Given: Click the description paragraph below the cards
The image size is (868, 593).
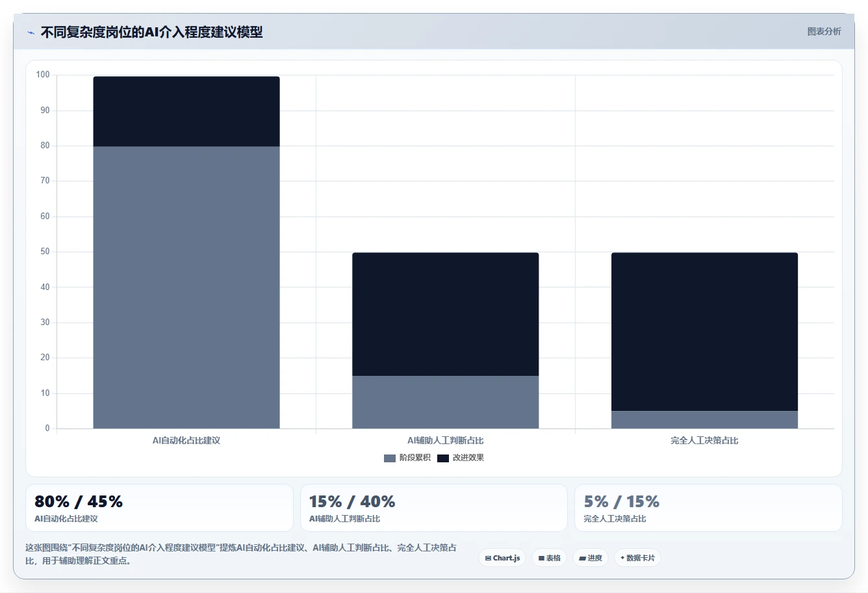Looking at the screenshot, I should tap(241, 554).
